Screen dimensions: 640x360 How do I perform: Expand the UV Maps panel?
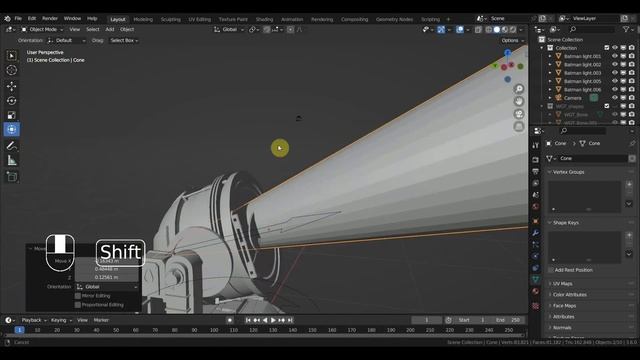(x=562, y=284)
